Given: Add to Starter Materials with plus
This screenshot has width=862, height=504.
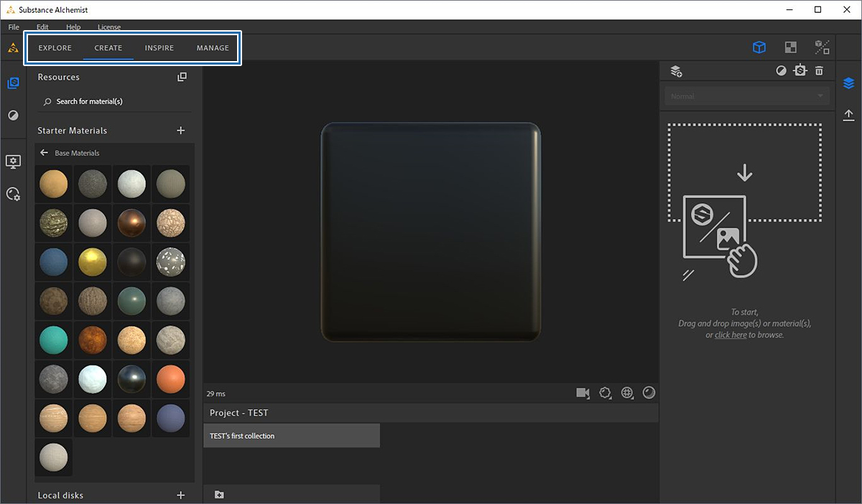Looking at the screenshot, I should [x=180, y=131].
